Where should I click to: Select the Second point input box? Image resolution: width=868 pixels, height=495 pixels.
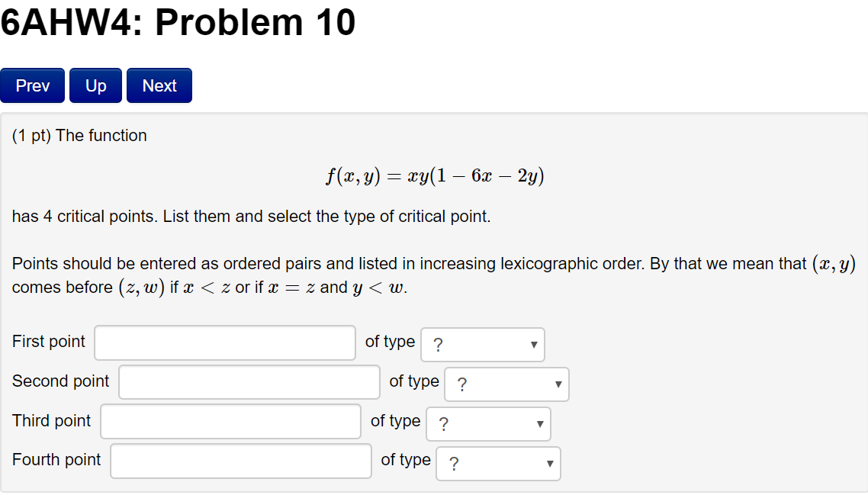coord(249,382)
